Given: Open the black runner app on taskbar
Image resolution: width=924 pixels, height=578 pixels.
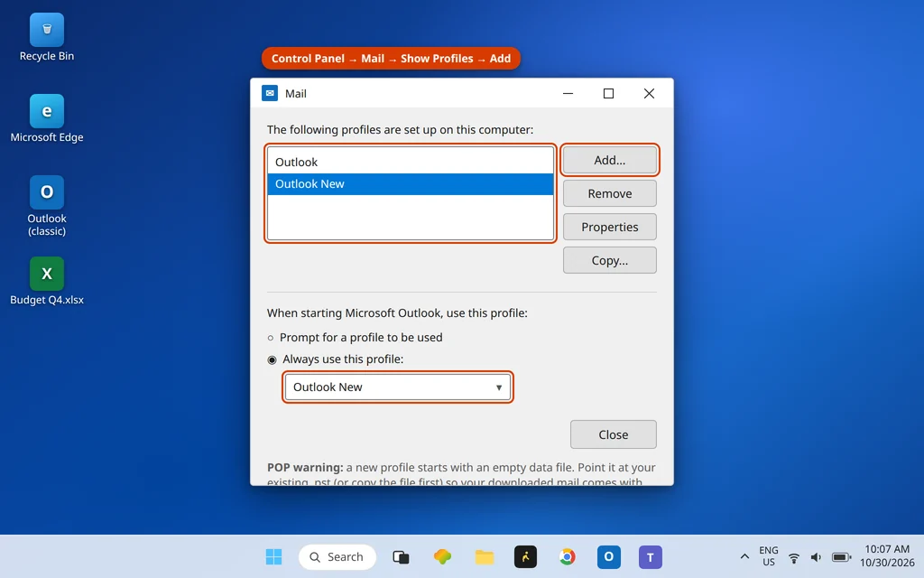Looking at the screenshot, I should [x=526, y=556].
